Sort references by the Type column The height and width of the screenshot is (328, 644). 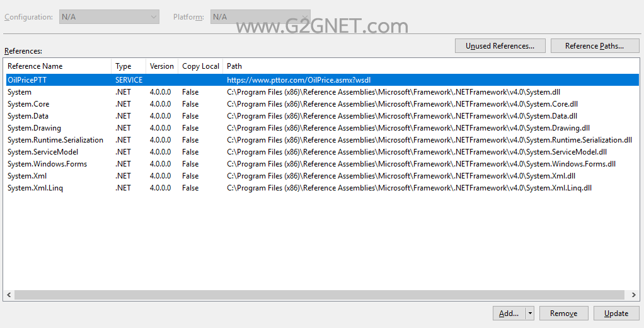pos(129,66)
